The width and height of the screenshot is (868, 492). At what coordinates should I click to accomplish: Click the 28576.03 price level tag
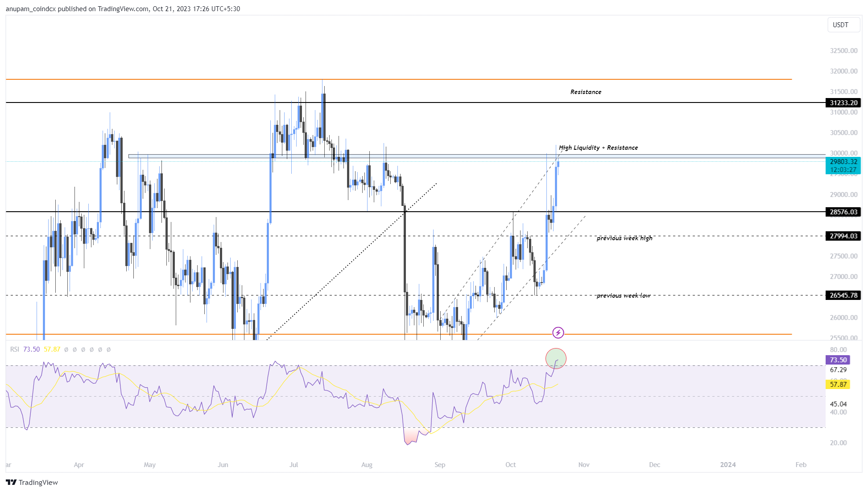click(843, 212)
